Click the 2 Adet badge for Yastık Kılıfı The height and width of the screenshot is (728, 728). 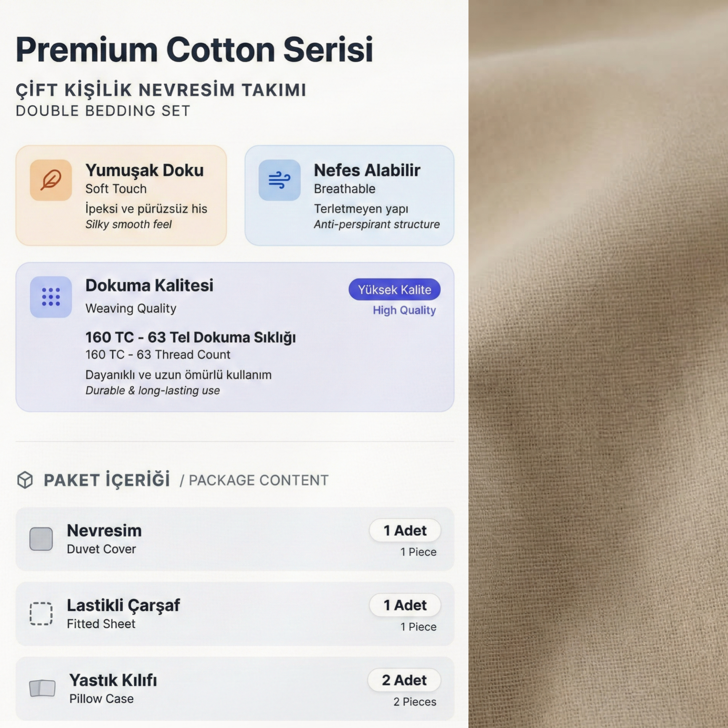(404, 680)
